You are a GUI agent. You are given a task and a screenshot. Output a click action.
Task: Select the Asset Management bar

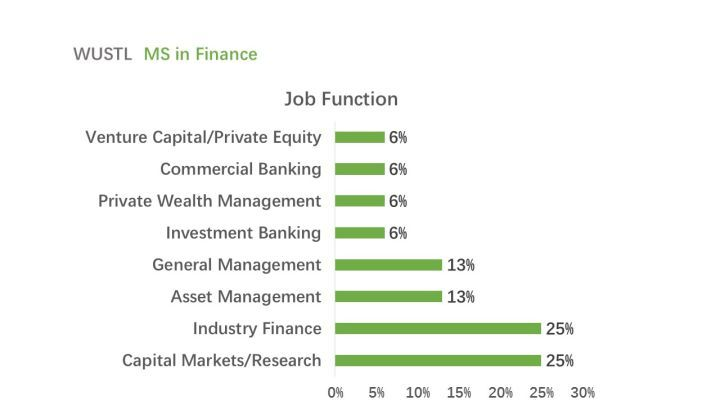(x=388, y=297)
